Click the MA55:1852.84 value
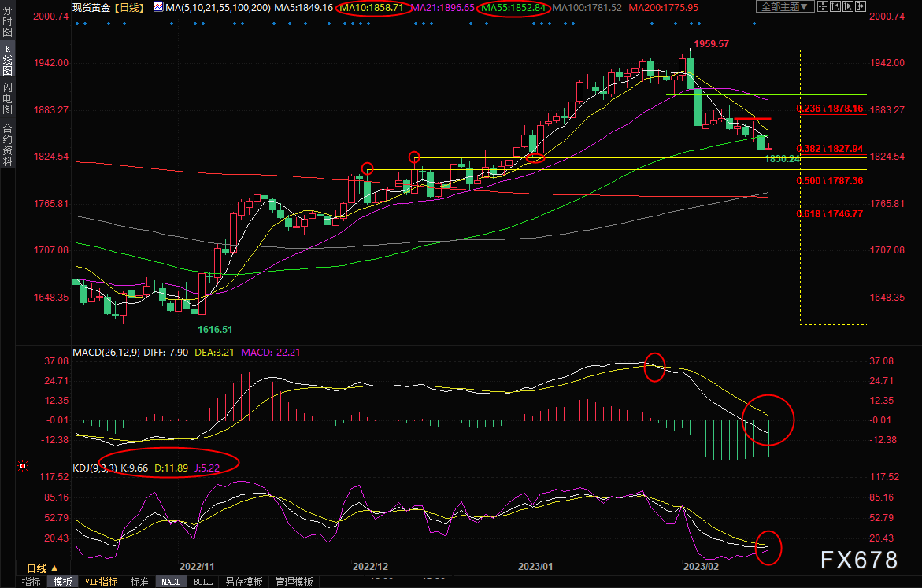This screenshot has width=922, height=588. (513, 8)
